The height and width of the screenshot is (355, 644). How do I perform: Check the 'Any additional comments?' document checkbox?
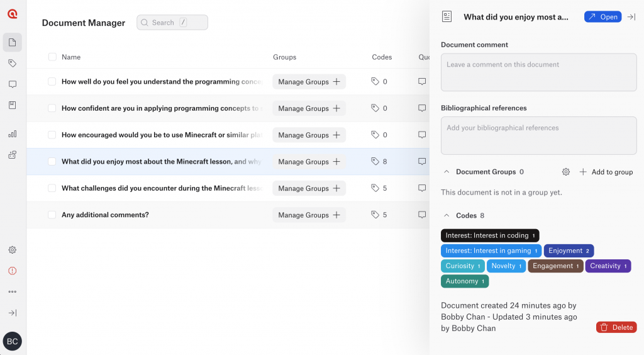[52, 215]
